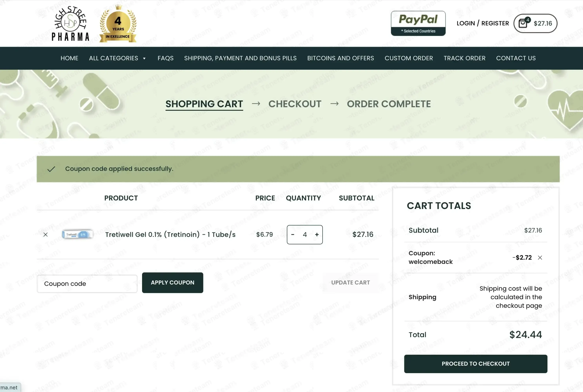Decrease Tretiwell Gel quantity with minus
This screenshot has height=392, width=583.
point(293,235)
